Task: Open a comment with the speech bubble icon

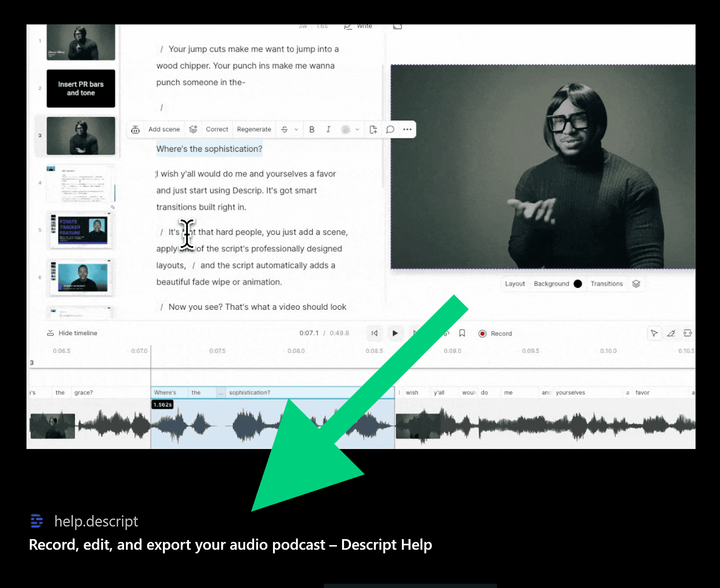Action: 390,130
